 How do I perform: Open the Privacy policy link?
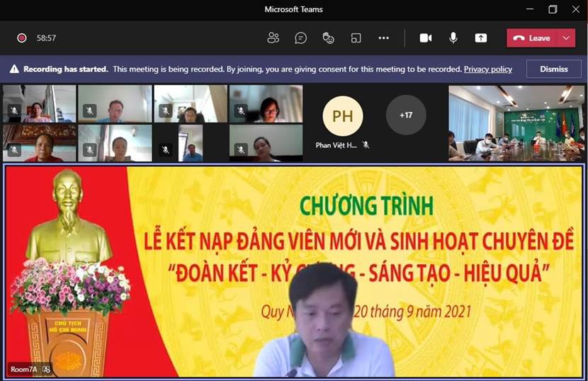click(x=488, y=69)
